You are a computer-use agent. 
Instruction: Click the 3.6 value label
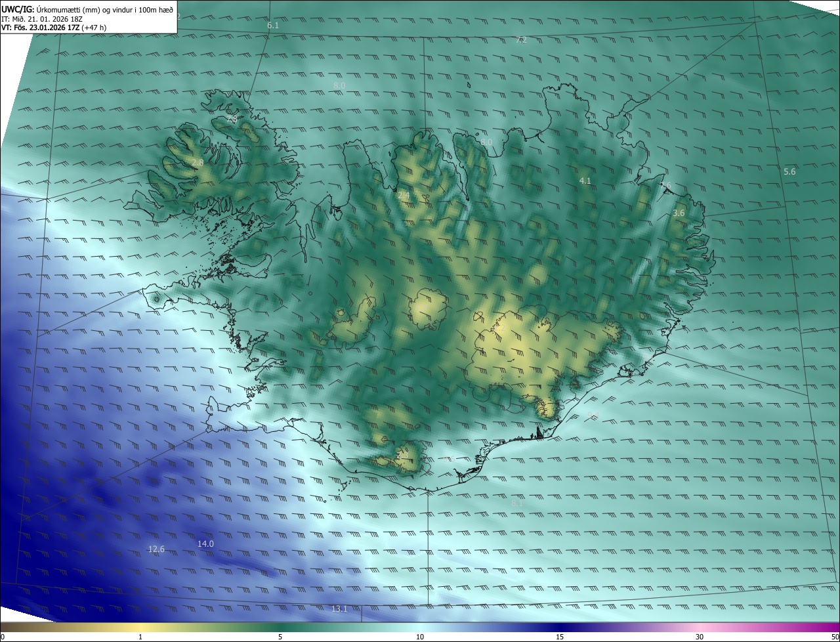point(679,213)
